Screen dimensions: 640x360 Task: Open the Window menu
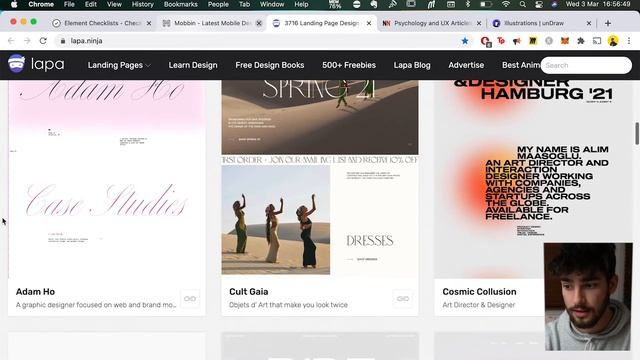point(272,4)
